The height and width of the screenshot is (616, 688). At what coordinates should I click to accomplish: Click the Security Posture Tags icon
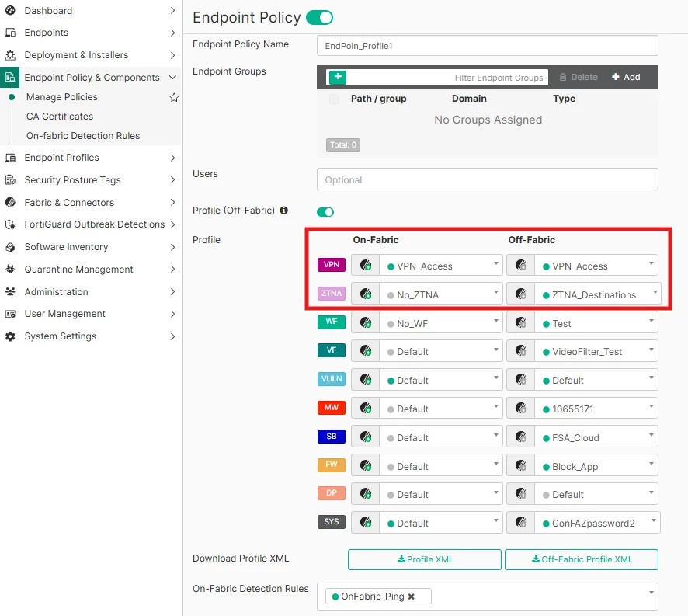(10, 180)
